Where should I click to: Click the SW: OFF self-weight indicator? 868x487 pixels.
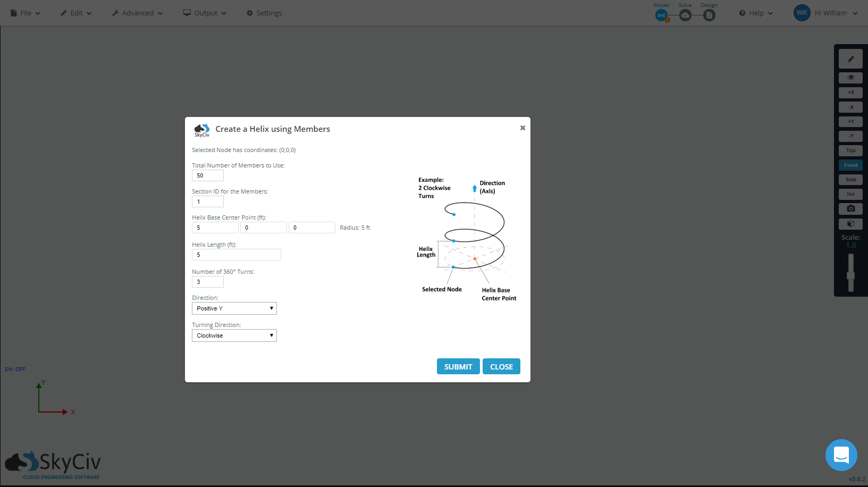[15, 369]
